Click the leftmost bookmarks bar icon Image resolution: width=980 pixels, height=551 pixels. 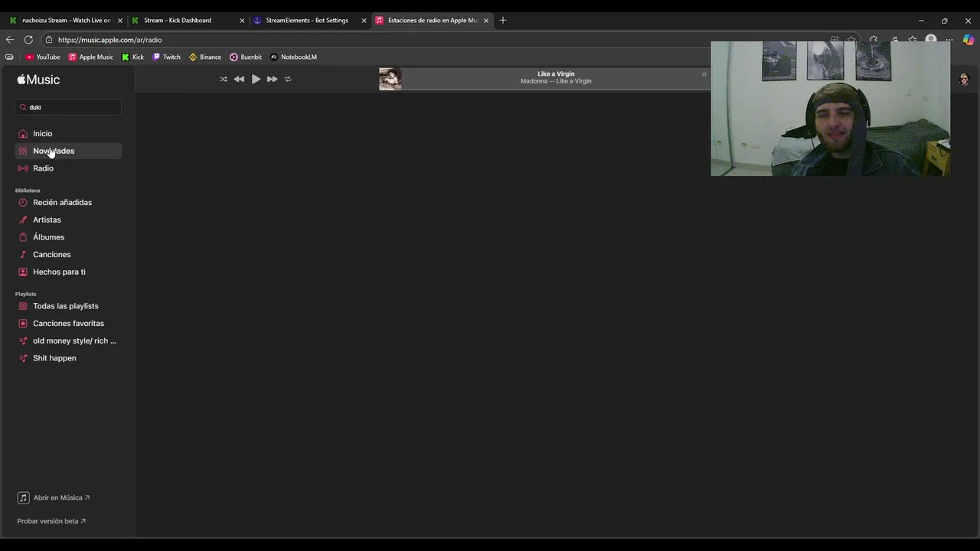9,57
